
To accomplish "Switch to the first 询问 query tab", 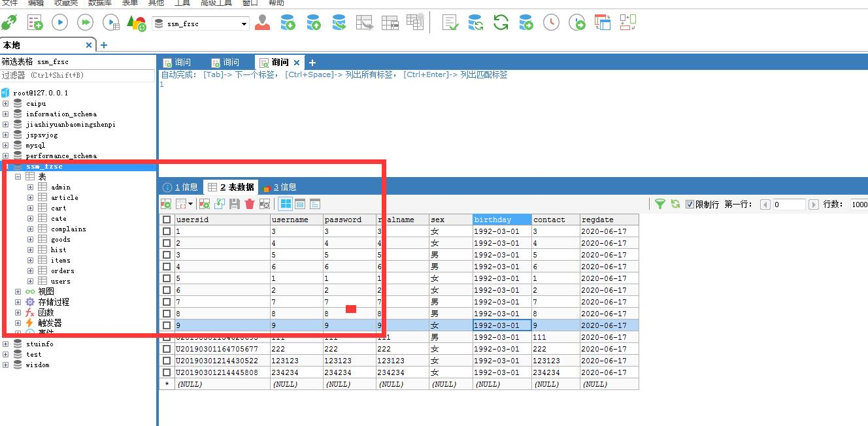I will (177, 62).
